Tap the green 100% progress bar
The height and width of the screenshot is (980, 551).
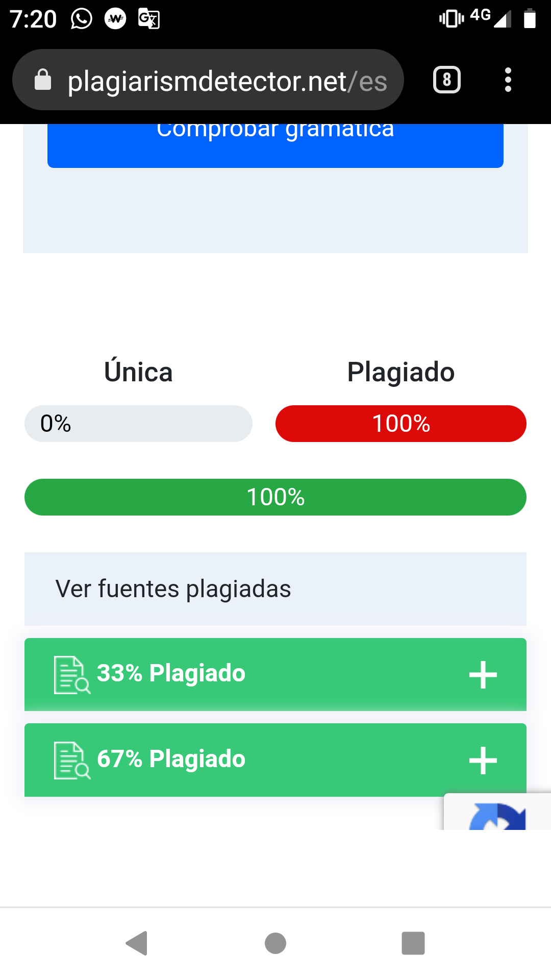click(x=275, y=497)
